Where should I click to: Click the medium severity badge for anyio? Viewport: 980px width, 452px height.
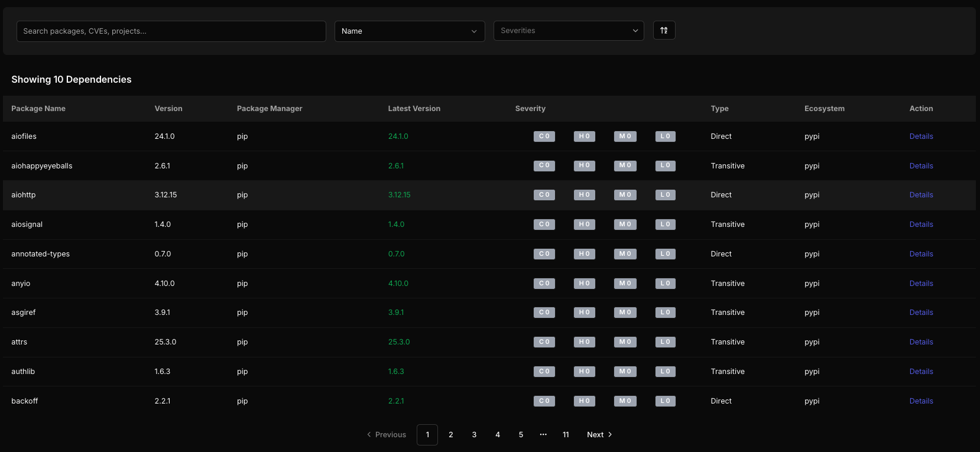[625, 284]
